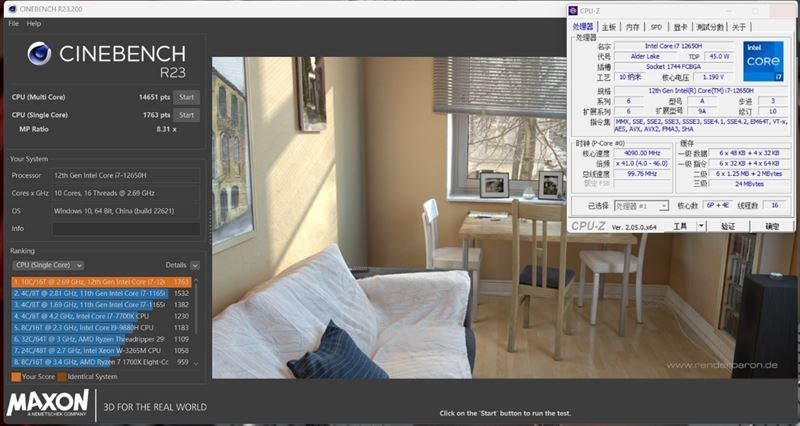Image resolution: width=800 pixels, height=426 pixels.
Task: Expand the ranking Details arrow
Action: (x=194, y=265)
